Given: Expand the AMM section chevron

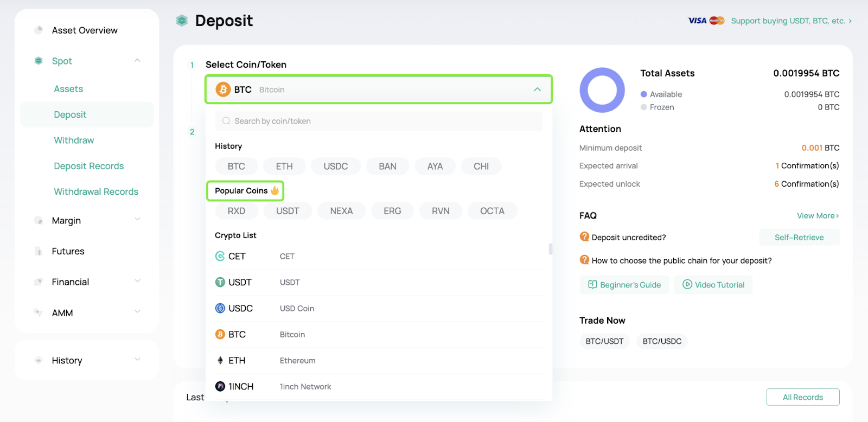Looking at the screenshot, I should point(137,312).
